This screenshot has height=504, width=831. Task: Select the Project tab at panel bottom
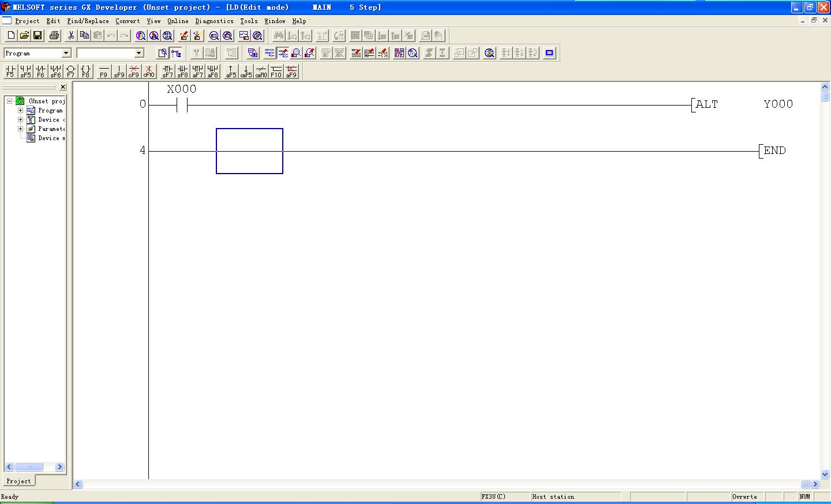(x=18, y=481)
